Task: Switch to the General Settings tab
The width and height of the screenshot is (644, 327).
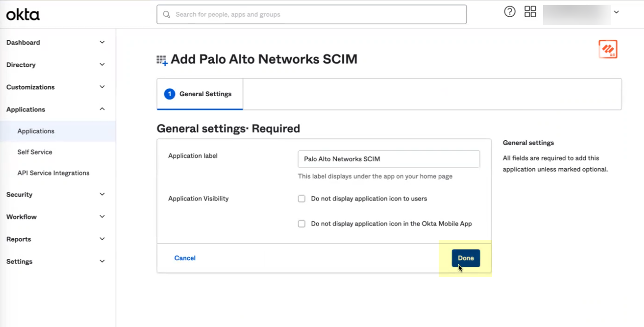Action: click(x=205, y=94)
